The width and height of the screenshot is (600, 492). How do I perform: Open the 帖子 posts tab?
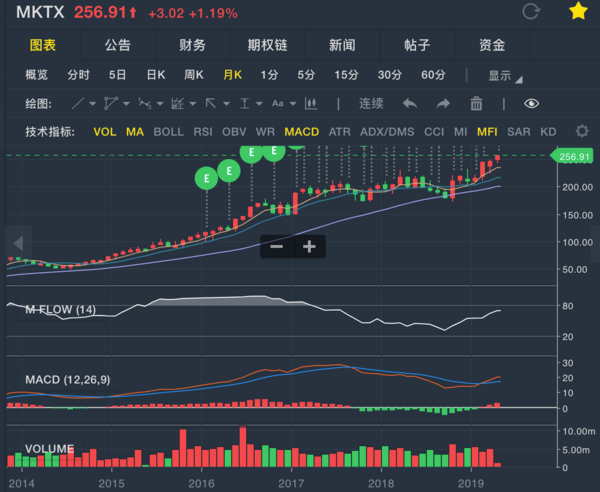pyautogui.click(x=417, y=45)
